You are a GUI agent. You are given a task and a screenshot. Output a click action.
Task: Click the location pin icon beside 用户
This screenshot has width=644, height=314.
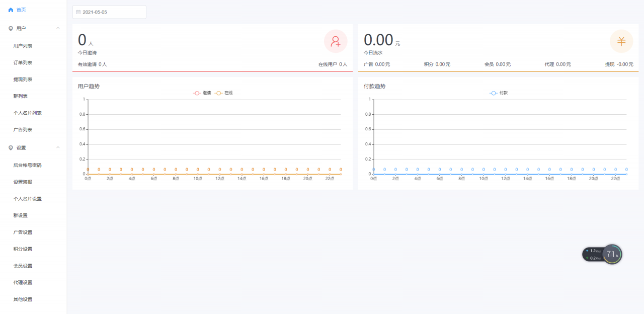click(x=11, y=29)
